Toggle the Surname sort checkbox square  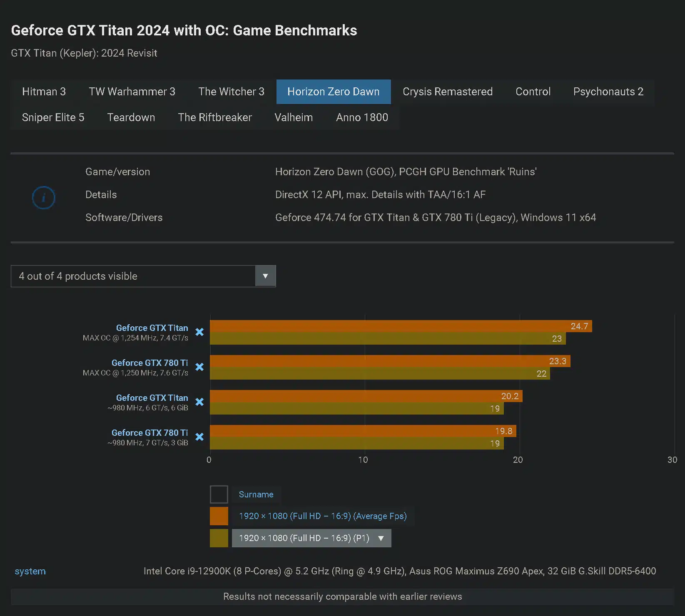219,494
